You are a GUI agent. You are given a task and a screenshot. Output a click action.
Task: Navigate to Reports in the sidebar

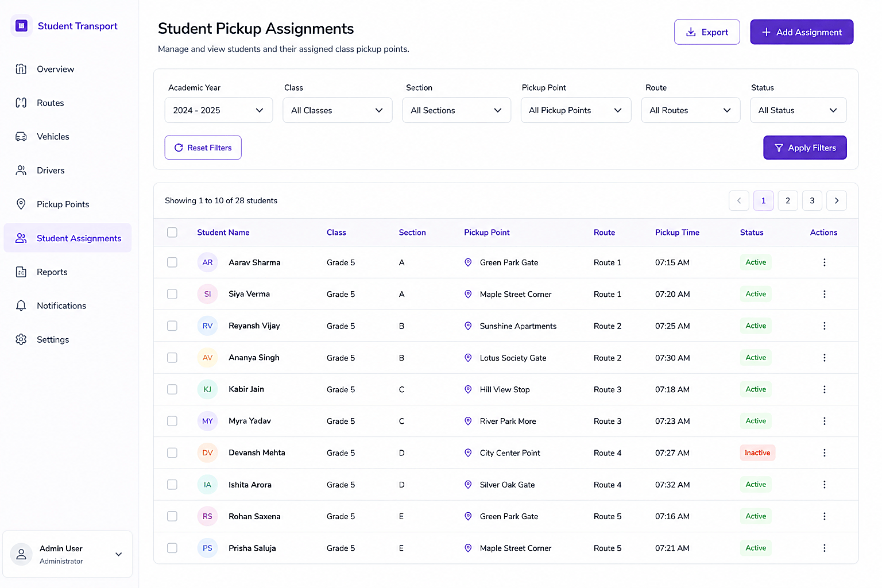68,272
